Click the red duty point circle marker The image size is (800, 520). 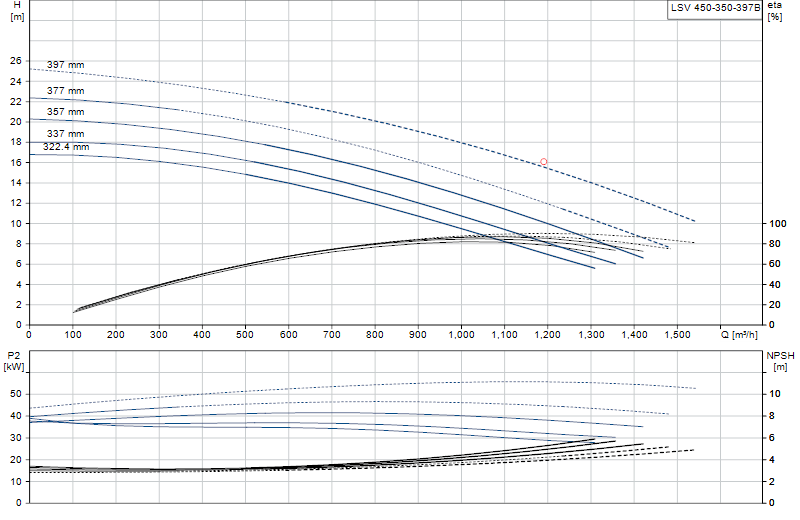[x=543, y=162]
